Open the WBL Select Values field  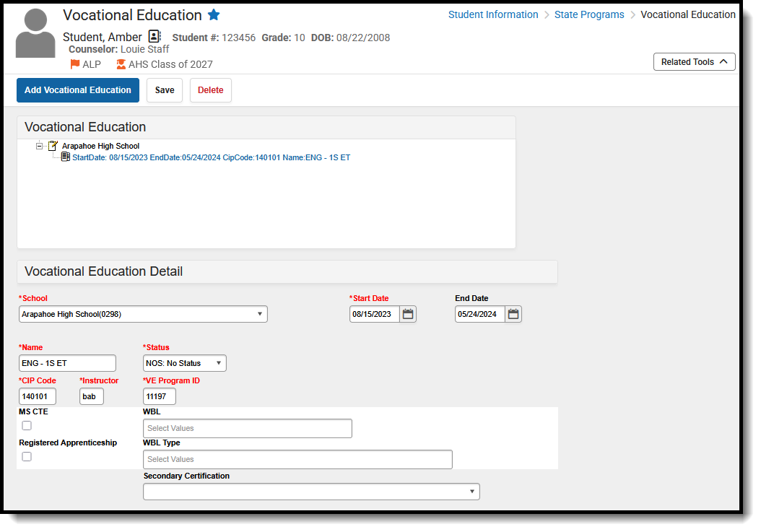tap(248, 428)
